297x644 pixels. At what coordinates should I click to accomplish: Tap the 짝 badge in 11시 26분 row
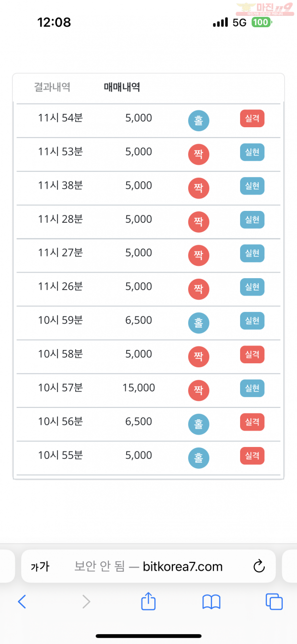198,289
